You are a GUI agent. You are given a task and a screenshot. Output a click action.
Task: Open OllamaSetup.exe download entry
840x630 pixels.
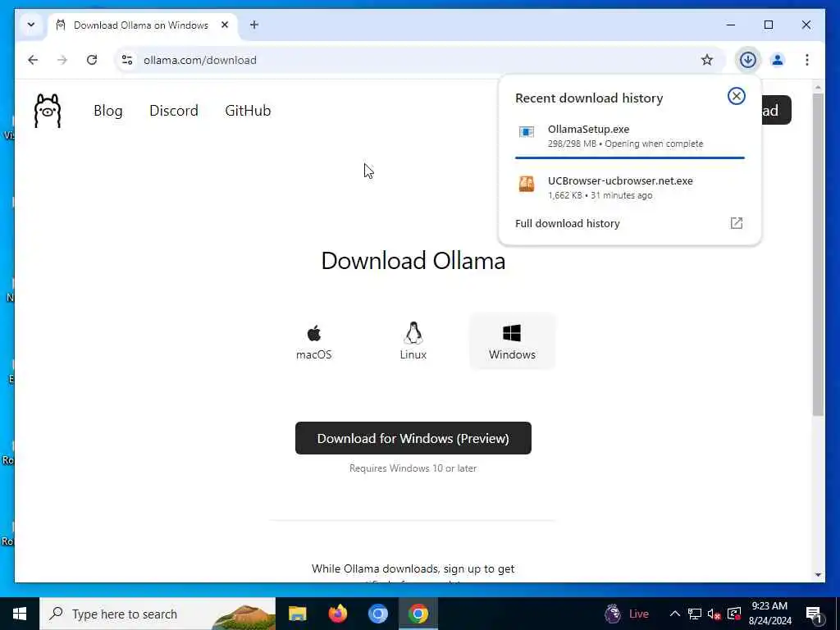point(629,136)
